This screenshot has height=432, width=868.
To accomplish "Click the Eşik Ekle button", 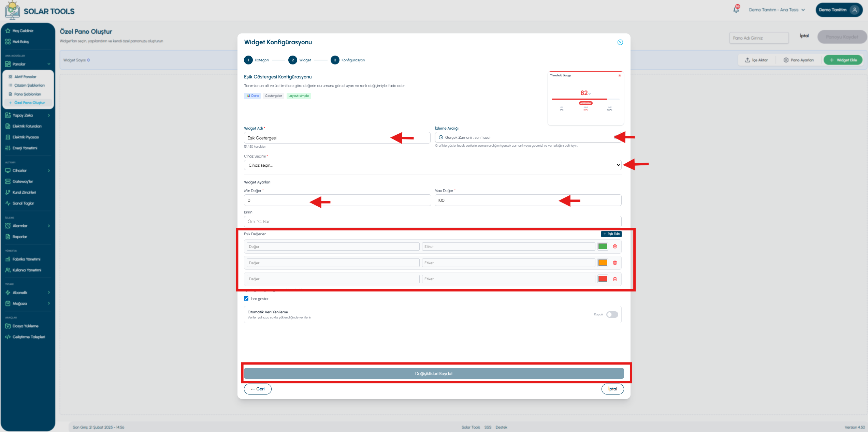I will point(611,234).
